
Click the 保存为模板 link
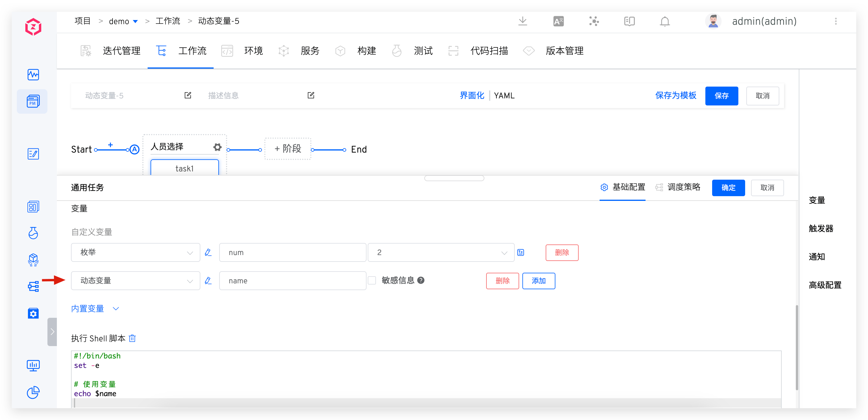[x=675, y=96]
